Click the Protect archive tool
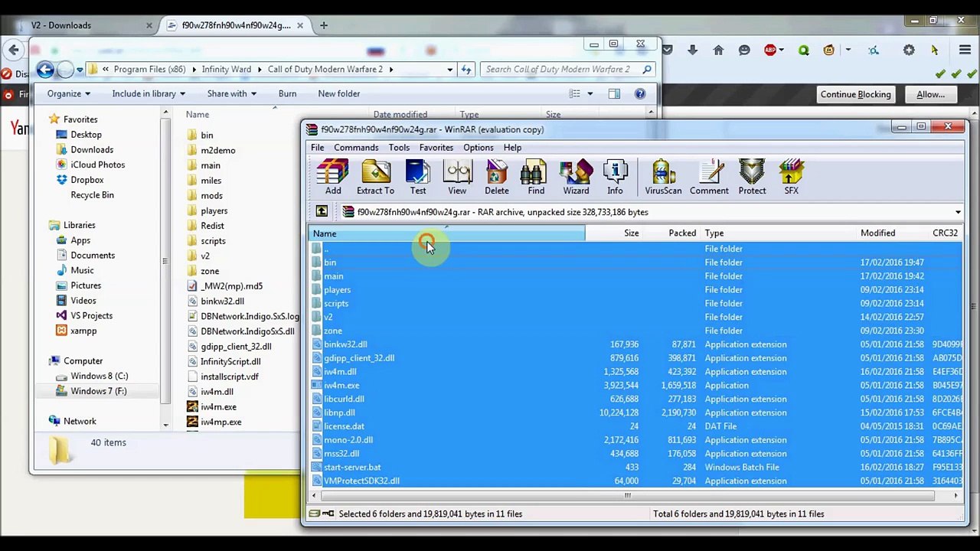The image size is (980, 551). click(752, 177)
